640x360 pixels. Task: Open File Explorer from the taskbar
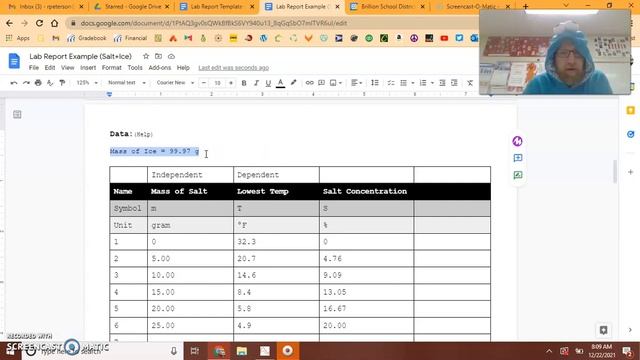point(242,351)
